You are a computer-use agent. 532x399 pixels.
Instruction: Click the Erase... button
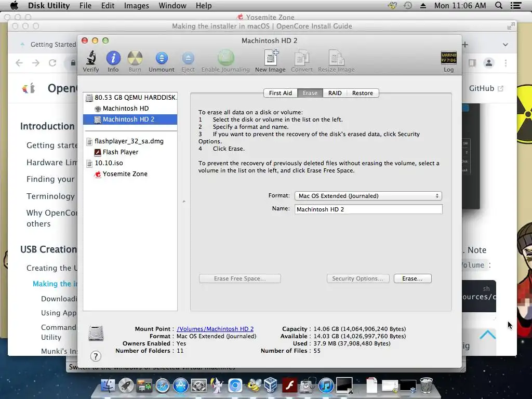point(413,278)
